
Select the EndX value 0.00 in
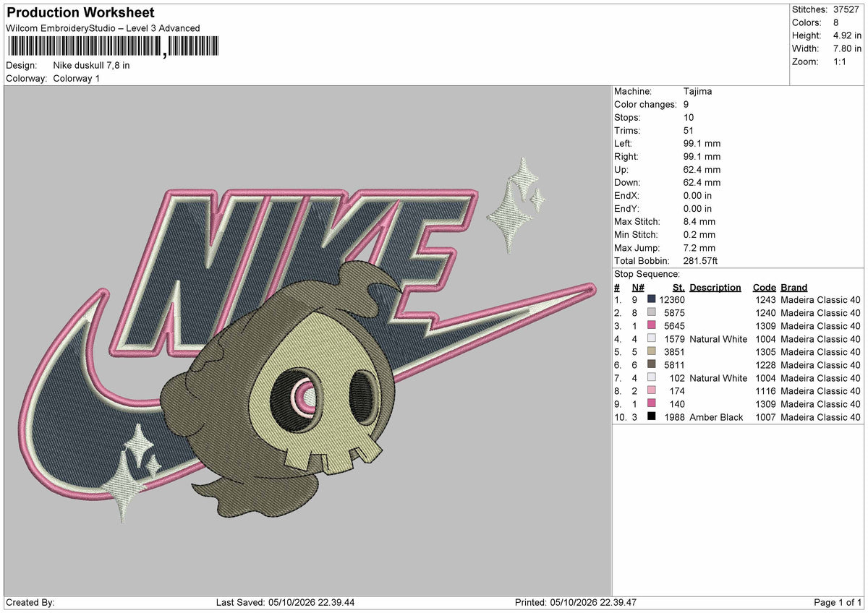[697, 195]
